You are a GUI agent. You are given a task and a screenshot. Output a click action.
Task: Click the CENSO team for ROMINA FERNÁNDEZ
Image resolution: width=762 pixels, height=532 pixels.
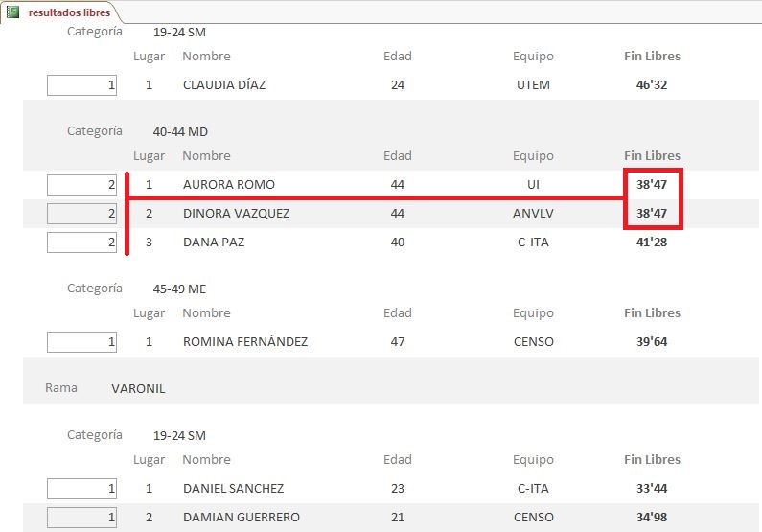[534, 342]
